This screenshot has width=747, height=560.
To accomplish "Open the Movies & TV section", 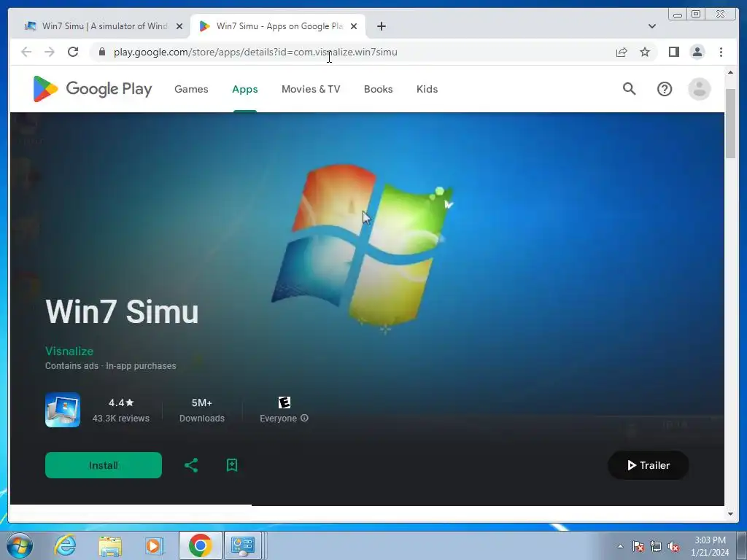I will (311, 89).
